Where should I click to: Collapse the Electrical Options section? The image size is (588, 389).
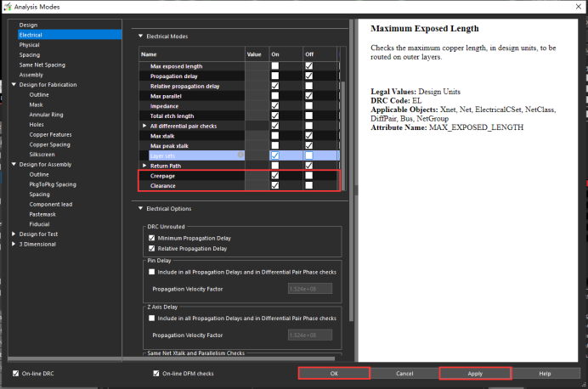point(140,208)
